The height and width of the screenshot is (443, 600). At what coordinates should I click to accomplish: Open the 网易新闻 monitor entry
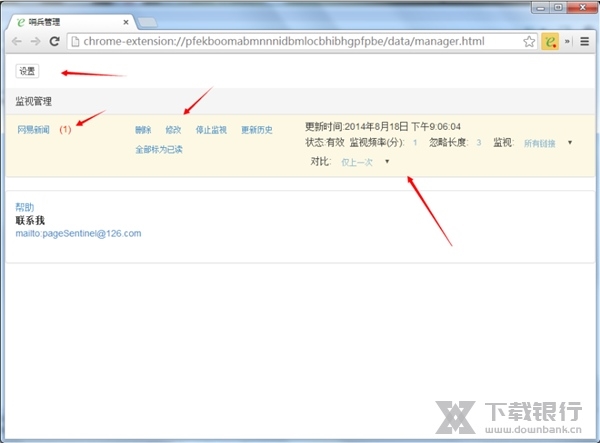click(x=36, y=130)
